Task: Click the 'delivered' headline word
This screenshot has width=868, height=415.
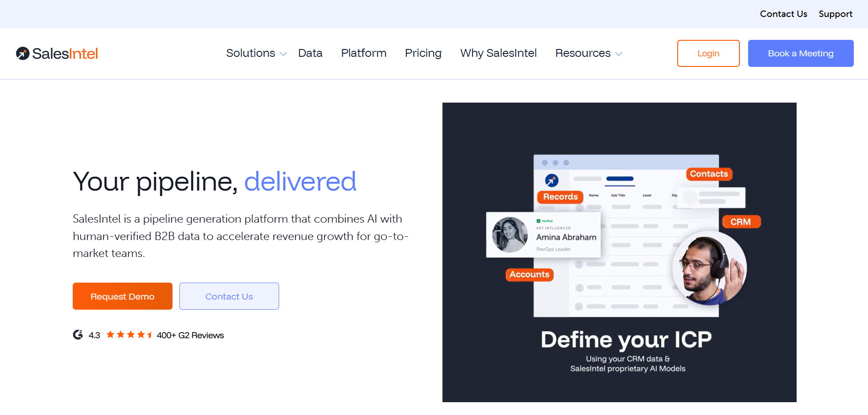Action: [300, 181]
